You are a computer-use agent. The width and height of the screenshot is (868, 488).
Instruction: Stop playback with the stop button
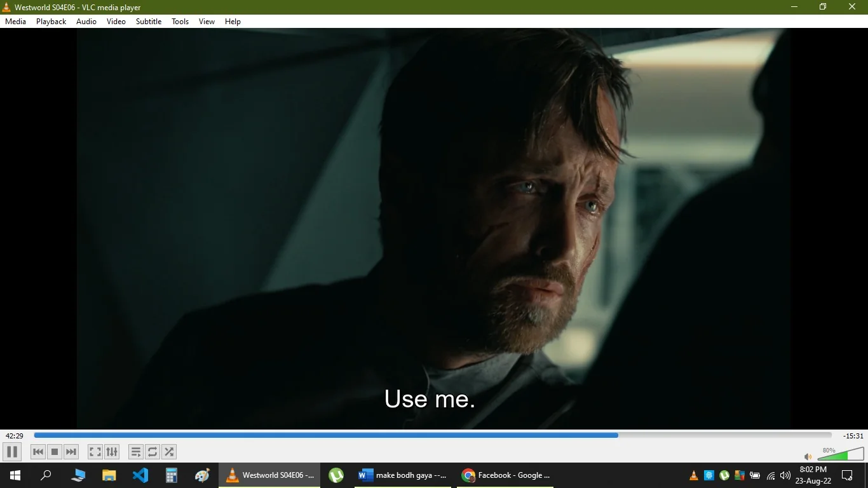[x=55, y=452]
